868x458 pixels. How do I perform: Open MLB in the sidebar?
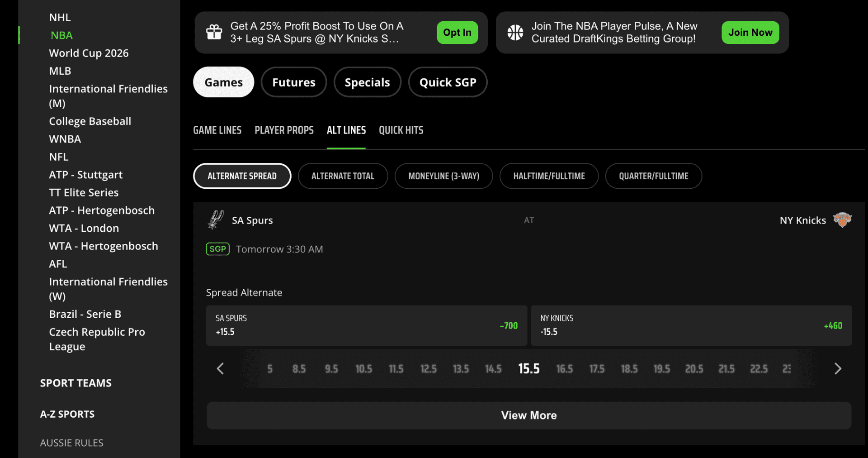click(x=60, y=71)
